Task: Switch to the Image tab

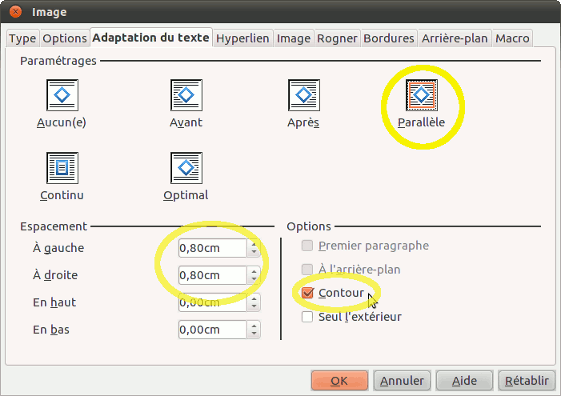Action: coord(294,38)
